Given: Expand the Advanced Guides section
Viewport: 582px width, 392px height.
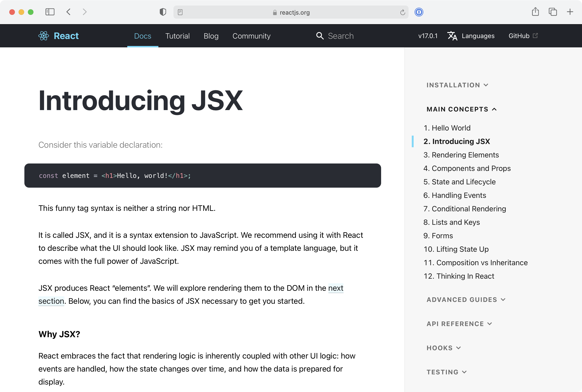Looking at the screenshot, I should (466, 300).
